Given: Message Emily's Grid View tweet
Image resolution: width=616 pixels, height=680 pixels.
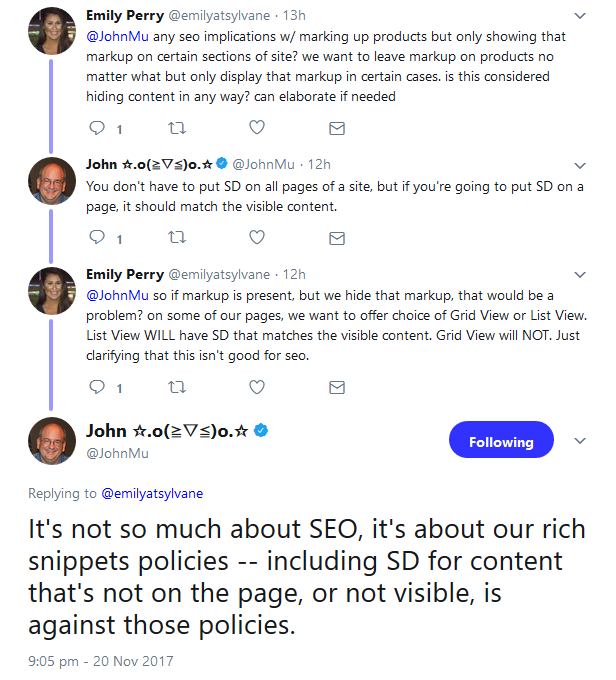Looking at the screenshot, I should click(337, 387).
